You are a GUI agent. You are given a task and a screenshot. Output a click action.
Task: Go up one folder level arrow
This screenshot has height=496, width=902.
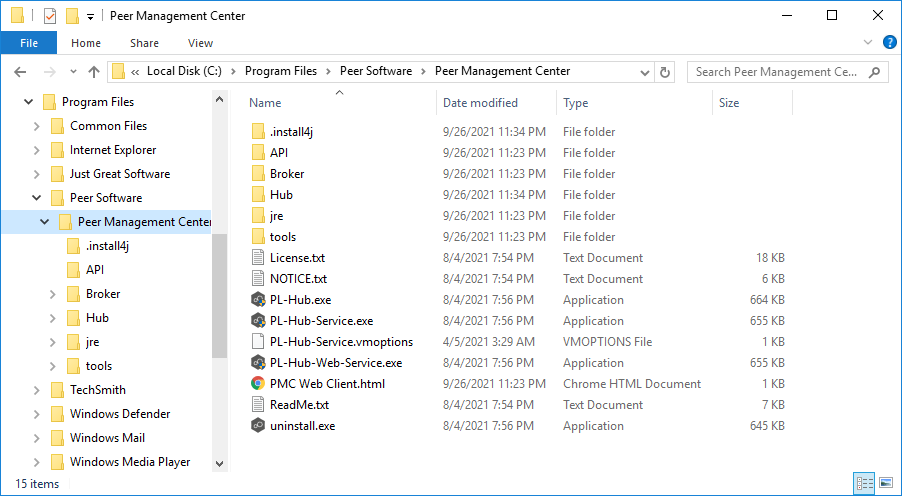click(x=94, y=72)
